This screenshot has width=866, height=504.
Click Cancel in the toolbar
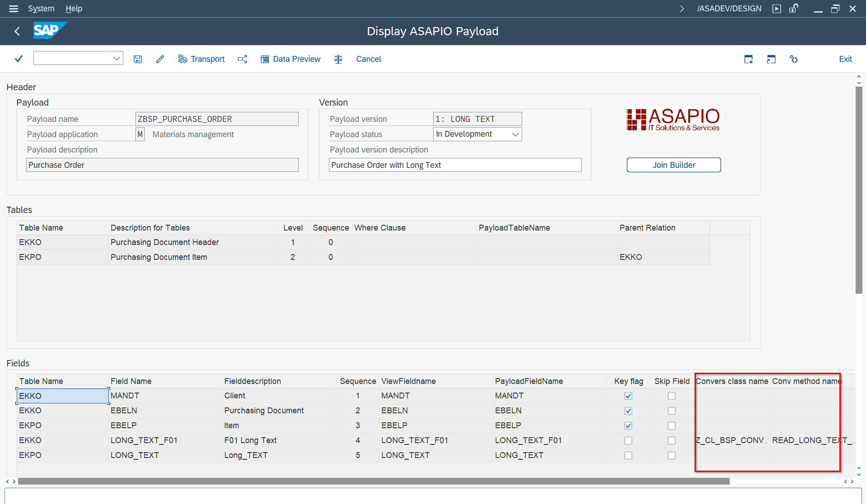coord(368,59)
